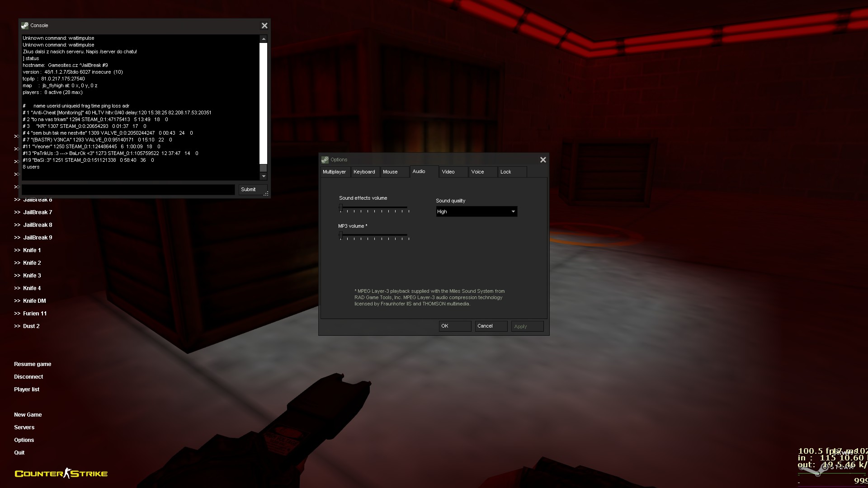Open the Sound quality dropdown

(476, 211)
